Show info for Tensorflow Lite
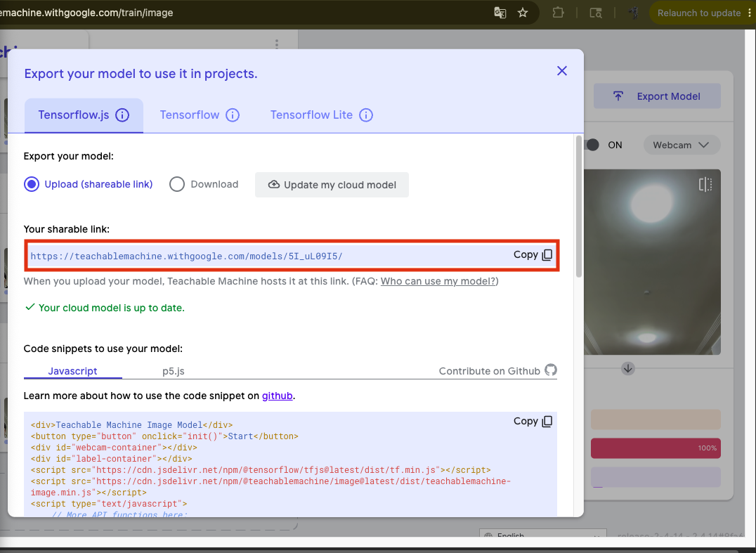 pos(366,115)
